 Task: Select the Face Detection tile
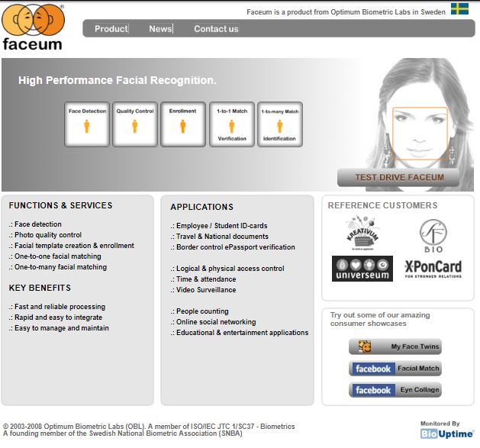click(87, 124)
